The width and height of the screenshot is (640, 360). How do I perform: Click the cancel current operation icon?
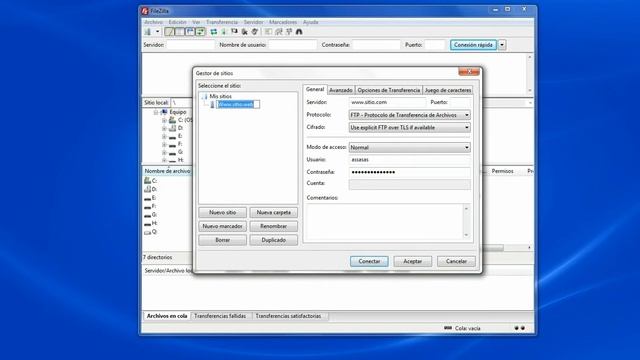pyautogui.click(x=234, y=32)
